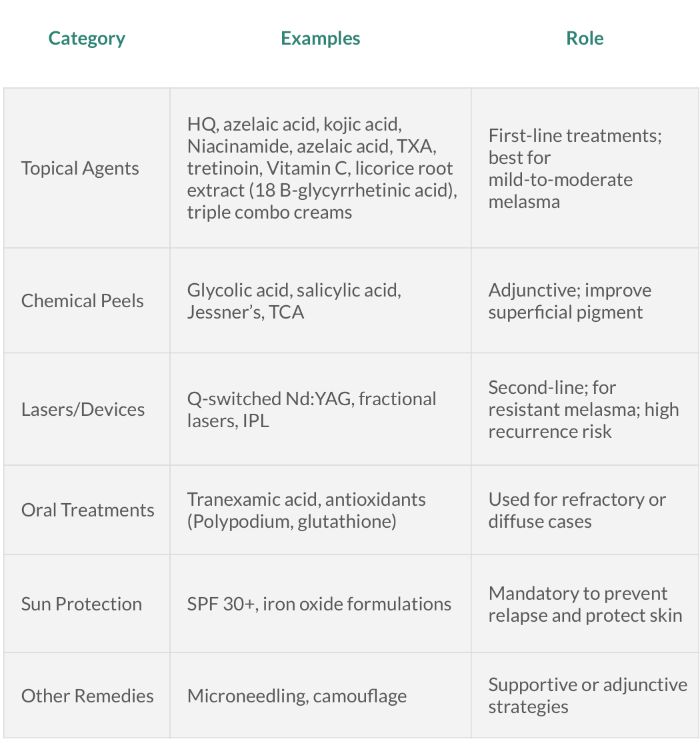This screenshot has width=700, height=741.
Task: Click the Category column header
Action: (x=87, y=39)
